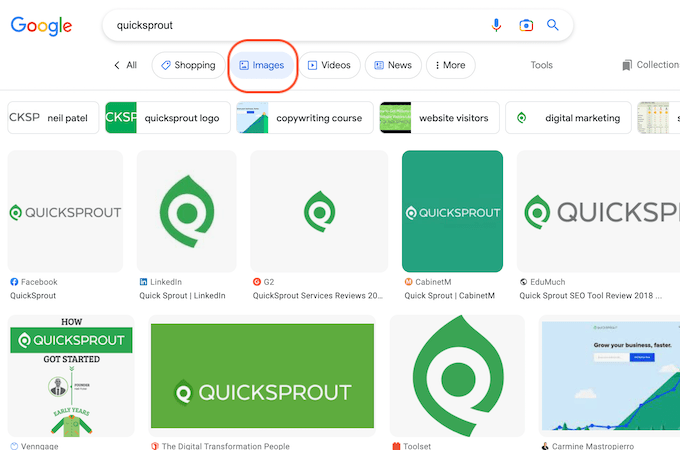
Task: Click the G2 source favicon
Action: (257, 282)
